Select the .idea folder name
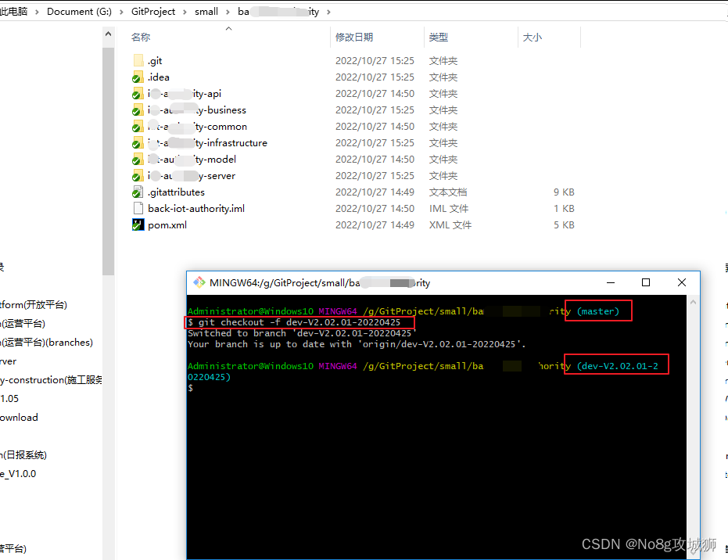The image size is (728, 560). click(158, 77)
